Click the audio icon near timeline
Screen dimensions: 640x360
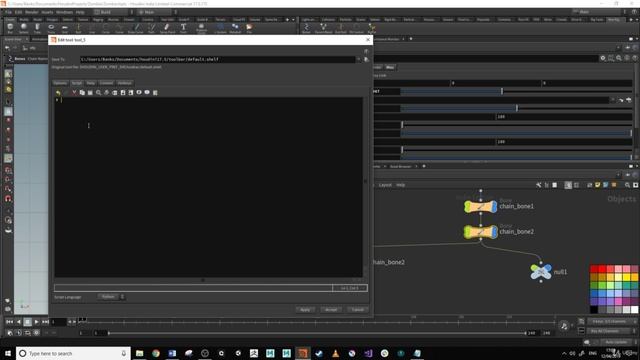pyautogui.click(x=564, y=326)
